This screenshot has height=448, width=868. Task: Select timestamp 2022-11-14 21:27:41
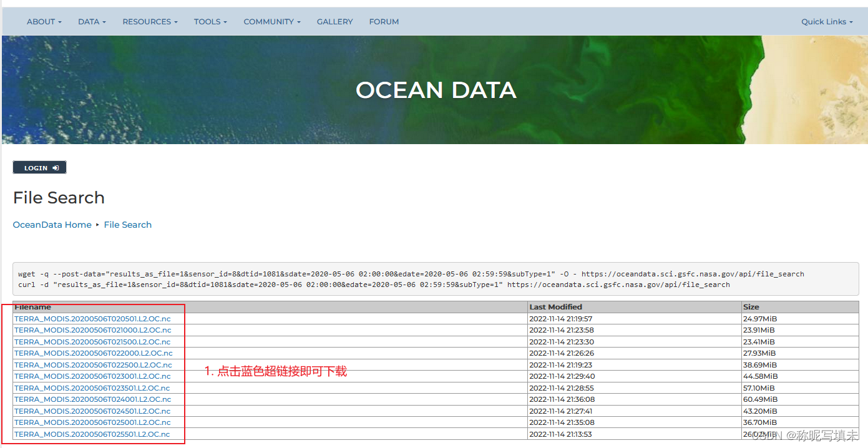pyautogui.click(x=561, y=411)
